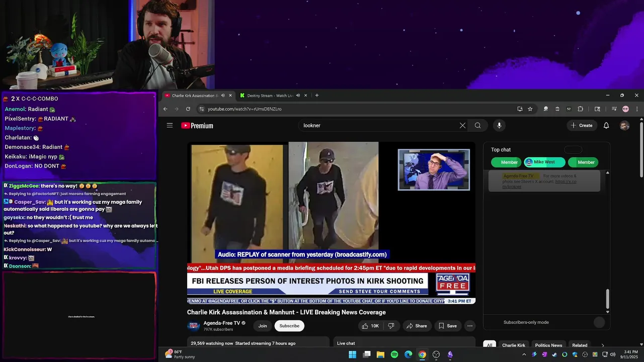
Task: Install app icon in address bar
Action: coord(520,109)
